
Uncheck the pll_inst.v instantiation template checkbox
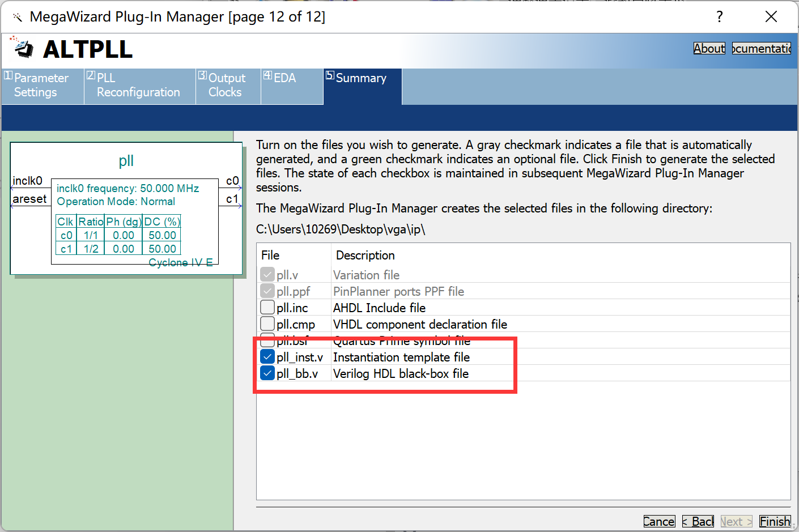(x=267, y=357)
